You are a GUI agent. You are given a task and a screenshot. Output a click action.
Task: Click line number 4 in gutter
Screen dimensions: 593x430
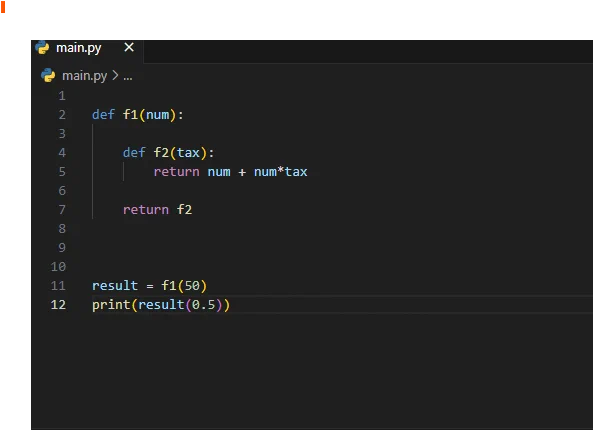click(62, 152)
